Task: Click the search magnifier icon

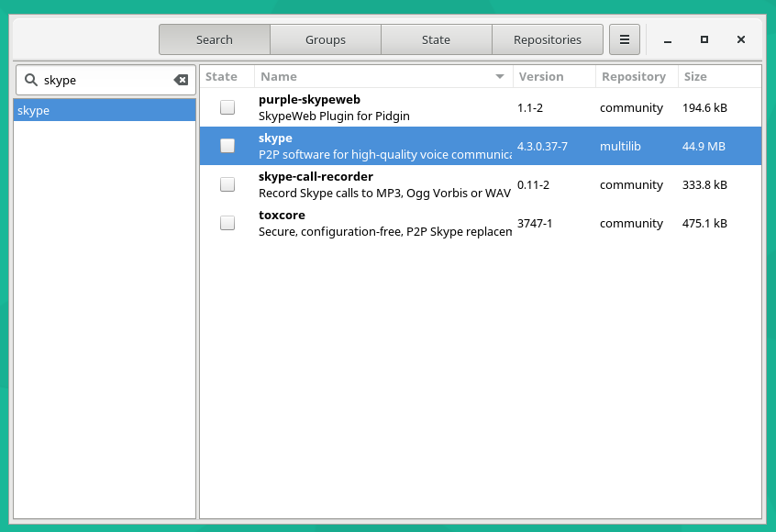Action: click(31, 81)
